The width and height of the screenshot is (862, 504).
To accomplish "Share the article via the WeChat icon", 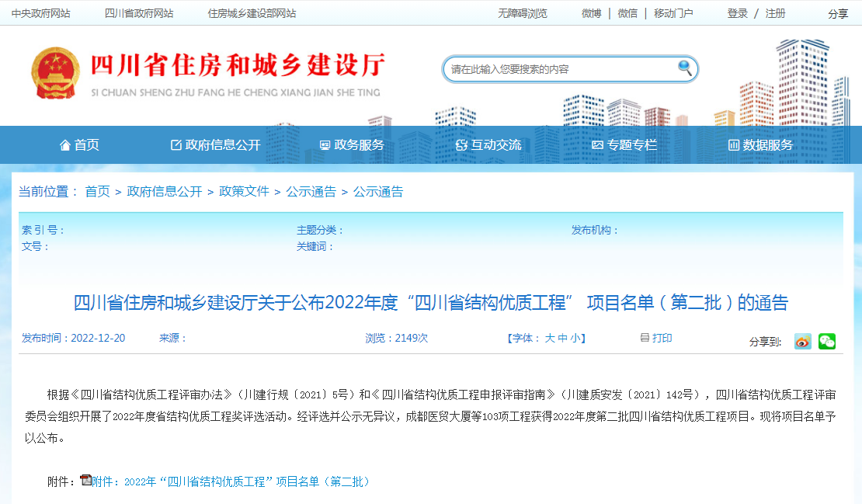I will point(827,340).
